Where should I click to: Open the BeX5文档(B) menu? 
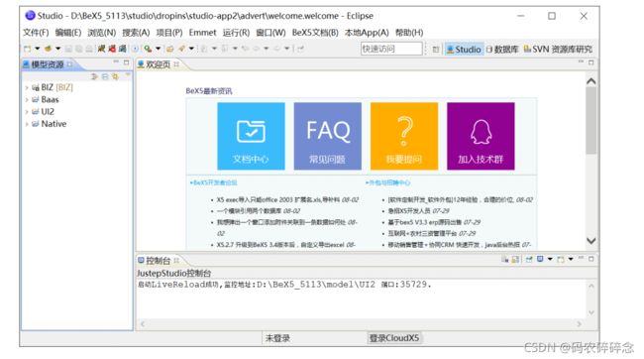pyautogui.click(x=315, y=33)
